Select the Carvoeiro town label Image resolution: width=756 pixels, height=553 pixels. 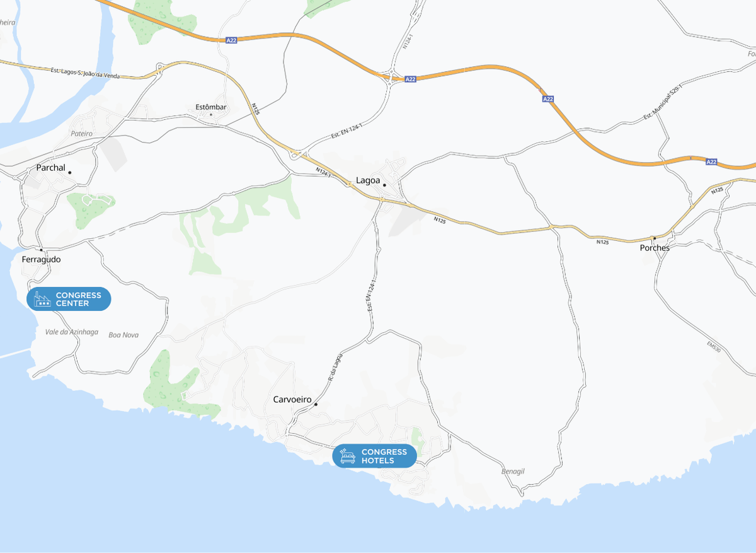292,400
